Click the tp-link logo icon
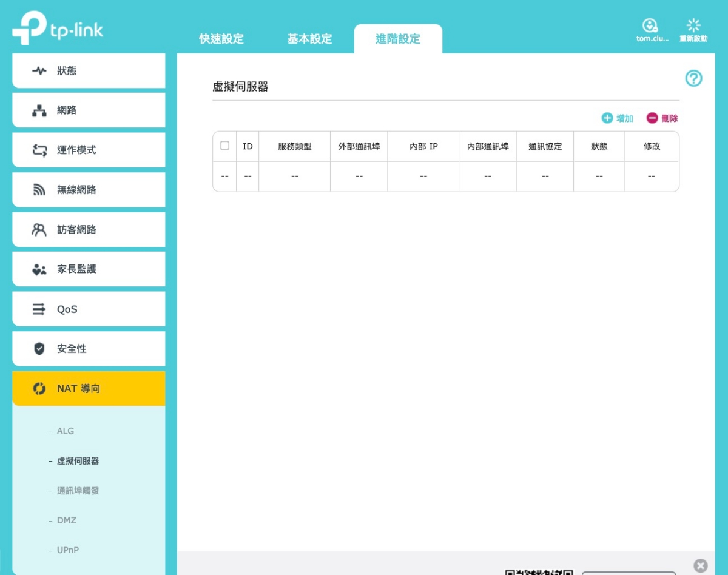Viewport: 728px width, 575px height. [29, 28]
